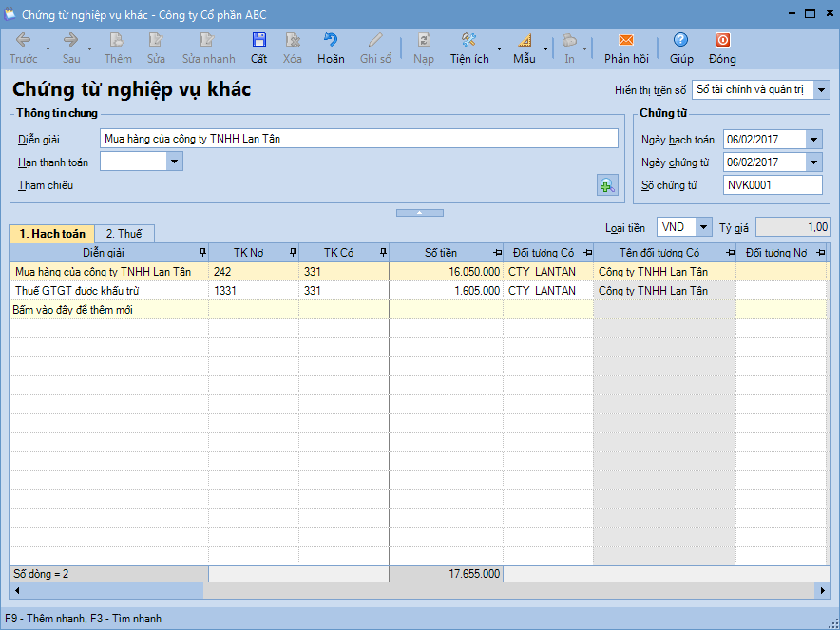
Task: Select the 1. Hạch toán tab
Action: [51, 234]
